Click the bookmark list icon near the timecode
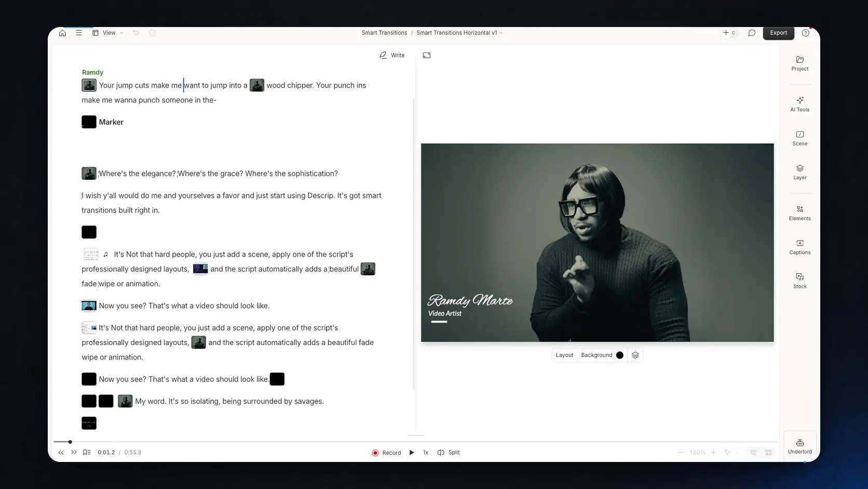This screenshot has height=489, width=868. tap(87, 453)
